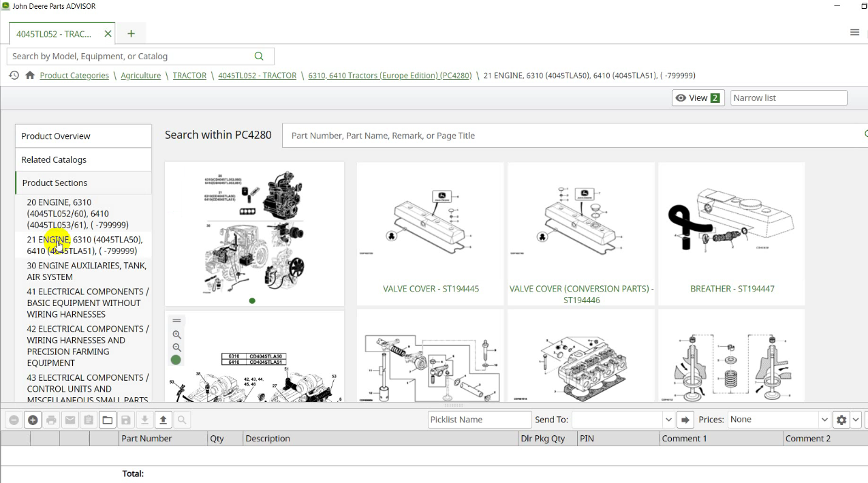Email the picklist via the envelope icon
Screen dimensions: 868x483
tap(69, 420)
